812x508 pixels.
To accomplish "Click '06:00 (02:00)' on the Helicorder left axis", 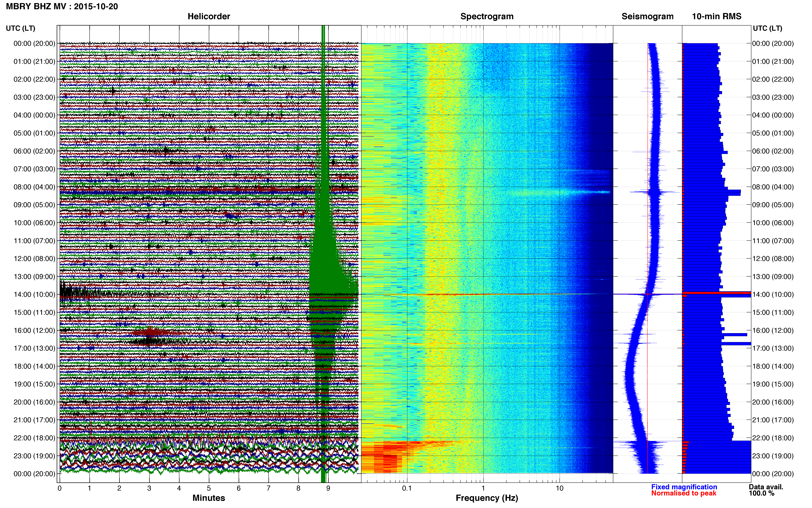I will pyautogui.click(x=34, y=151).
